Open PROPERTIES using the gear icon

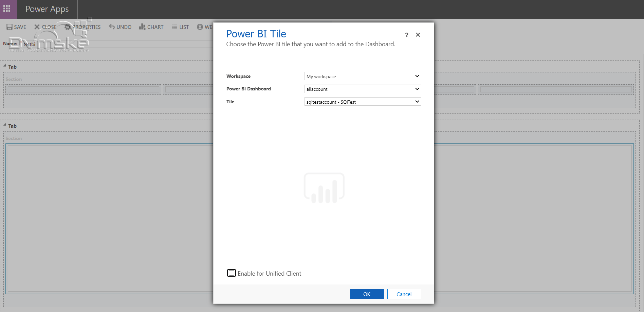67,27
